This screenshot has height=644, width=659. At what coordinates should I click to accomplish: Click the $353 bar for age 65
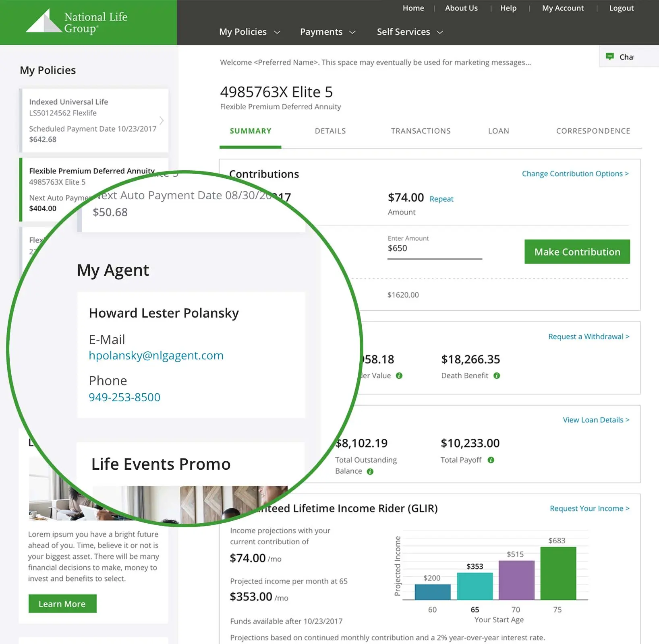pyautogui.click(x=475, y=586)
